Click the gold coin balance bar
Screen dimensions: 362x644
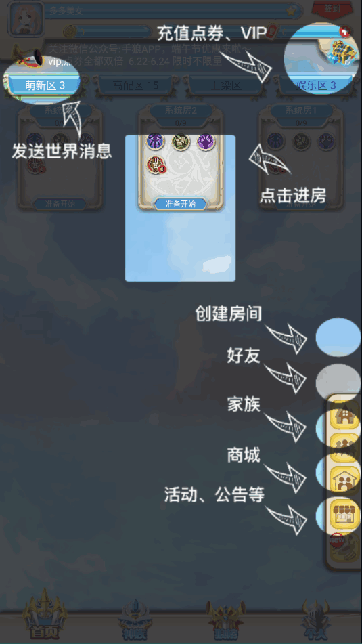[x=109, y=32]
